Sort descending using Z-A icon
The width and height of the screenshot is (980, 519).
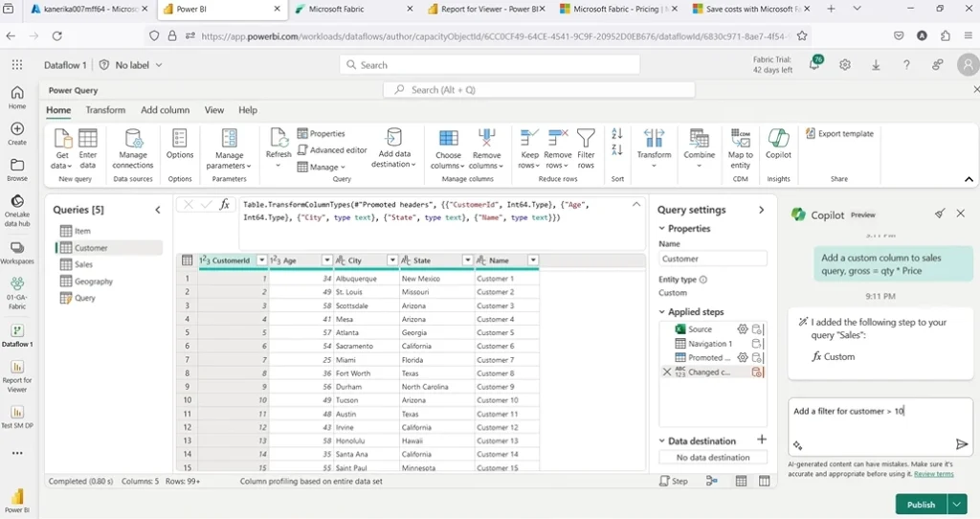point(617,149)
